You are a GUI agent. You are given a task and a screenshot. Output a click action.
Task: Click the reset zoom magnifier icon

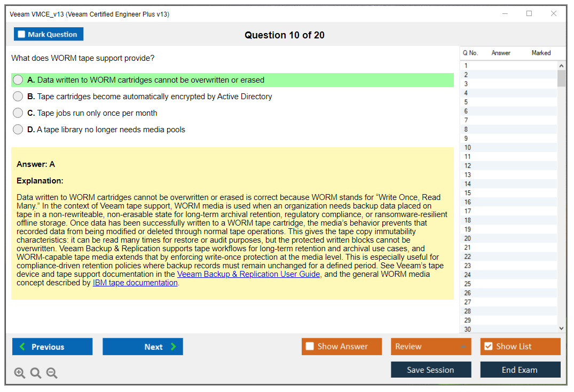[x=36, y=373]
